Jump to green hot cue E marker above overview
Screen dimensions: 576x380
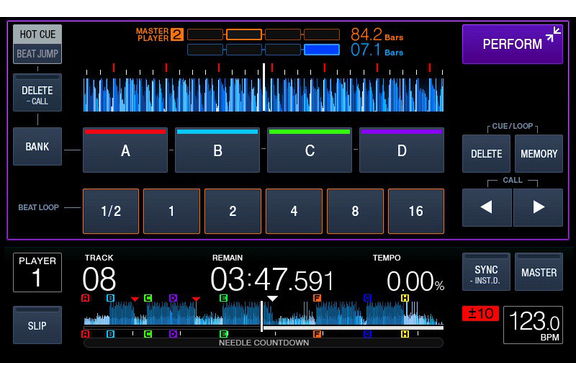(223, 298)
